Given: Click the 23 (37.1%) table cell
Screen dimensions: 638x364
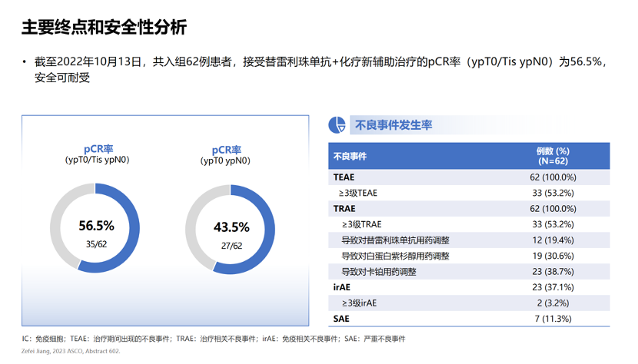Looking at the screenshot, I should pyautogui.click(x=553, y=287).
